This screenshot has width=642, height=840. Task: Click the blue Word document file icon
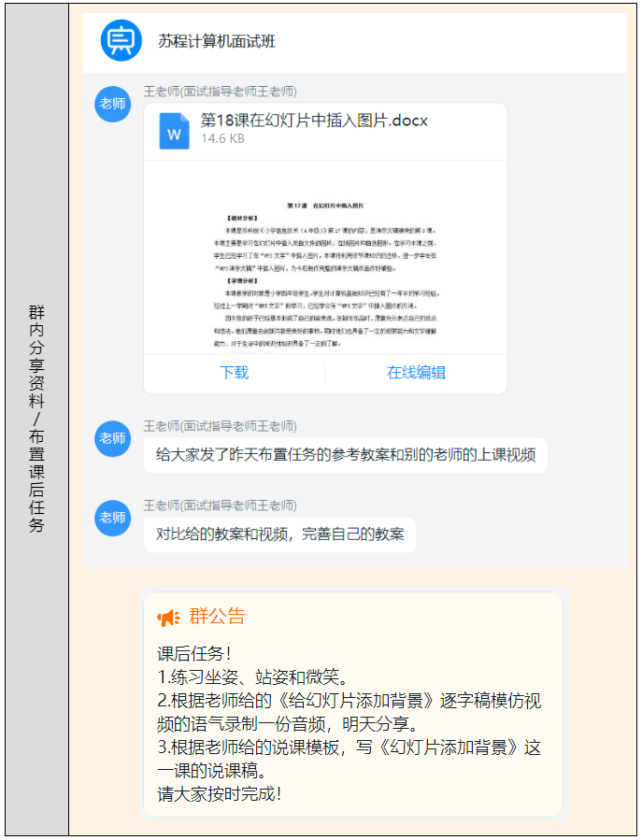[x=174, y=131]
